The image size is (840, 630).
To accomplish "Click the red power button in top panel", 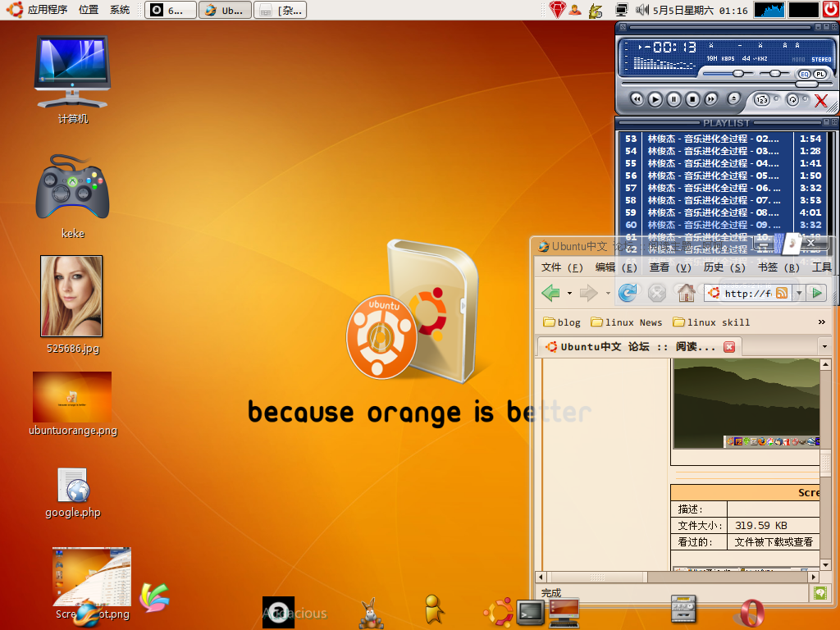I will [831, 10].
